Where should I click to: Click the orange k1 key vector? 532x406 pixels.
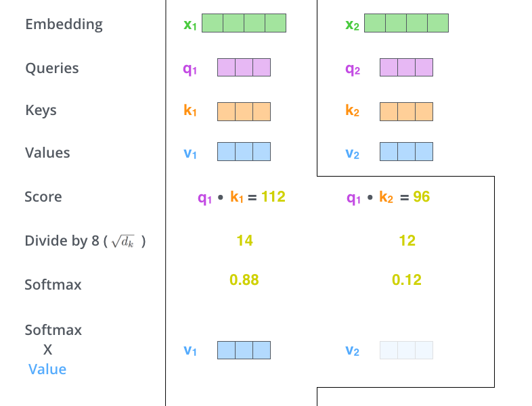click(x=244, y=112)
